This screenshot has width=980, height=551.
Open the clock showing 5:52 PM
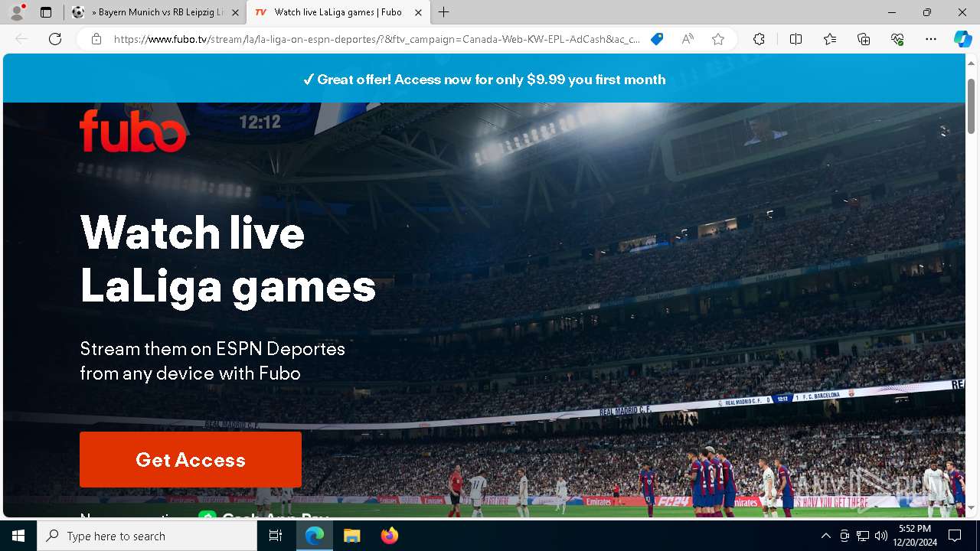coord(915,536)
